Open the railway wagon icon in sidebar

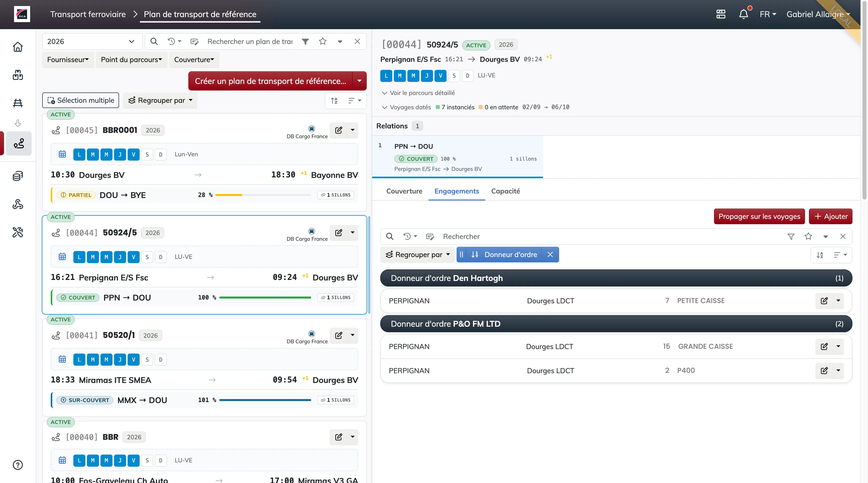(18, 103)
